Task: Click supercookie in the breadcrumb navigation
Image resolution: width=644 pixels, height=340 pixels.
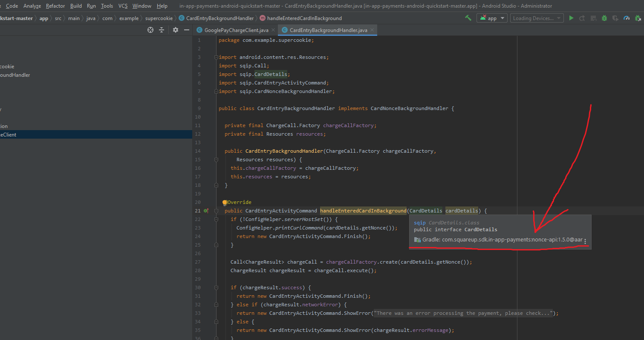Action: pos(160,18)
